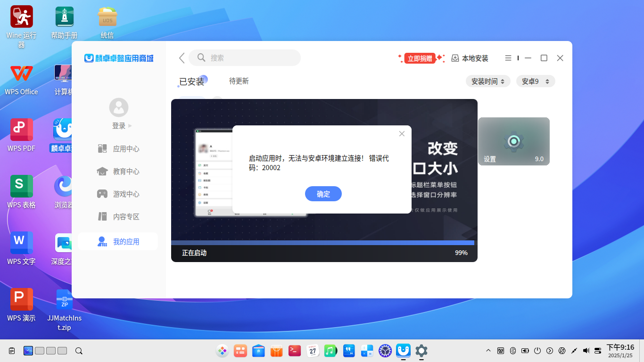Open the multitasking view dock icon

click(240, 351)
